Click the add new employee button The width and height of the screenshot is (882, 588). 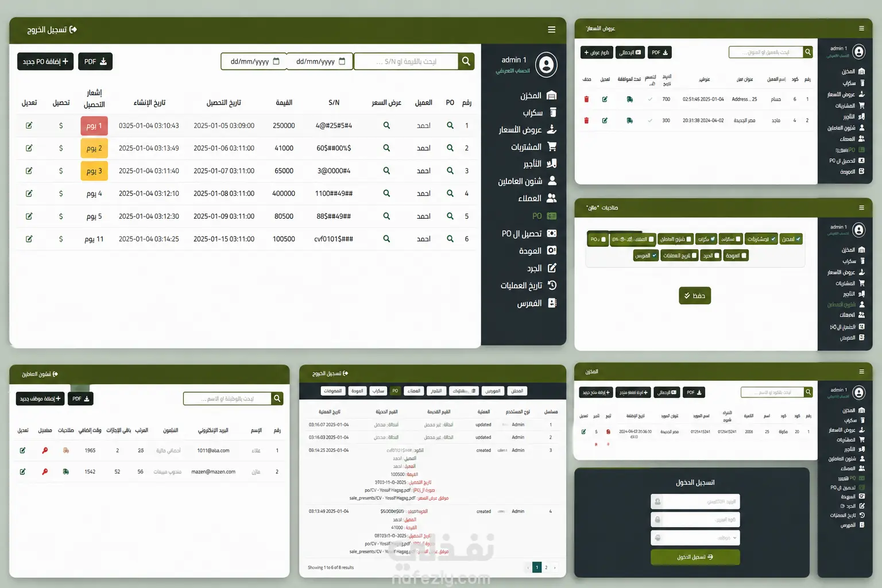pos(40,399)
